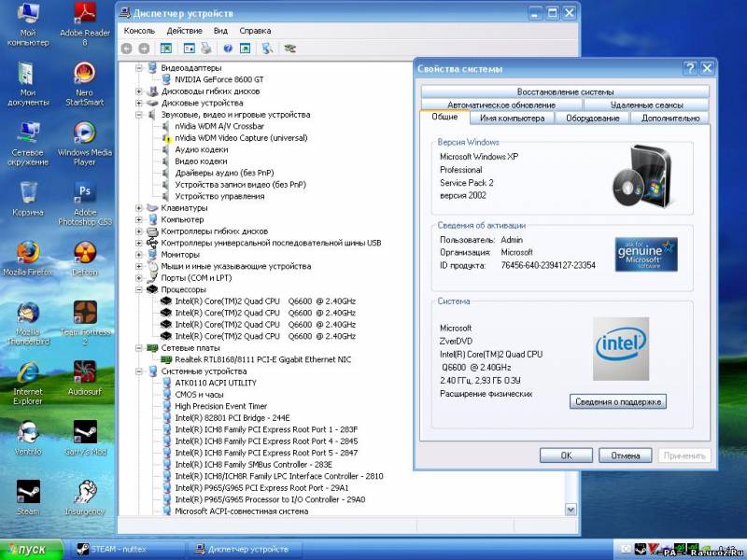
Task: Select the Internet Explorer desktop icon
Action: pos(28,384)
